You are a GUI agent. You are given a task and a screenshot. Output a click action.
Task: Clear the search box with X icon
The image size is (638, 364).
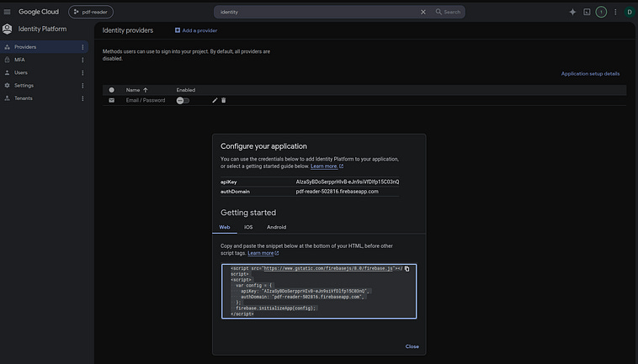click(x=423, y=12)
